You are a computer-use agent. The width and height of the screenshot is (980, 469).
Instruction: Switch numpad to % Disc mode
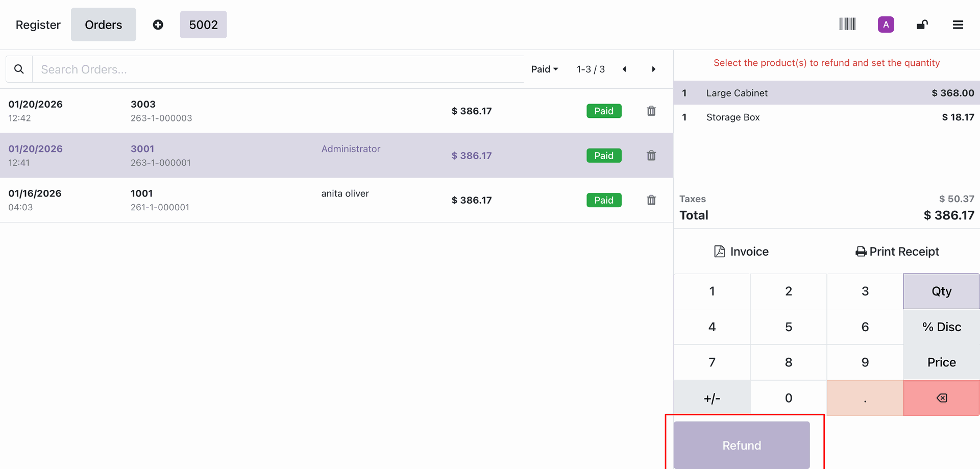[941, 327]
